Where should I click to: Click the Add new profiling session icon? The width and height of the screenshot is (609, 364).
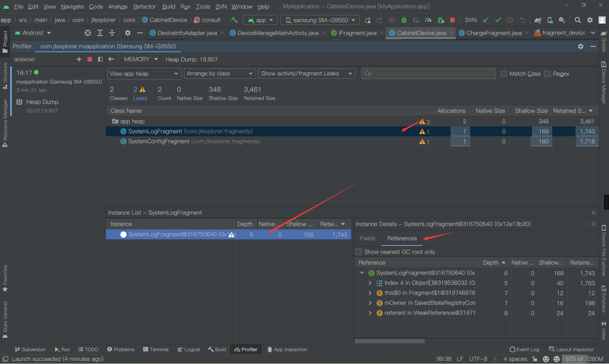click(79, 59)
